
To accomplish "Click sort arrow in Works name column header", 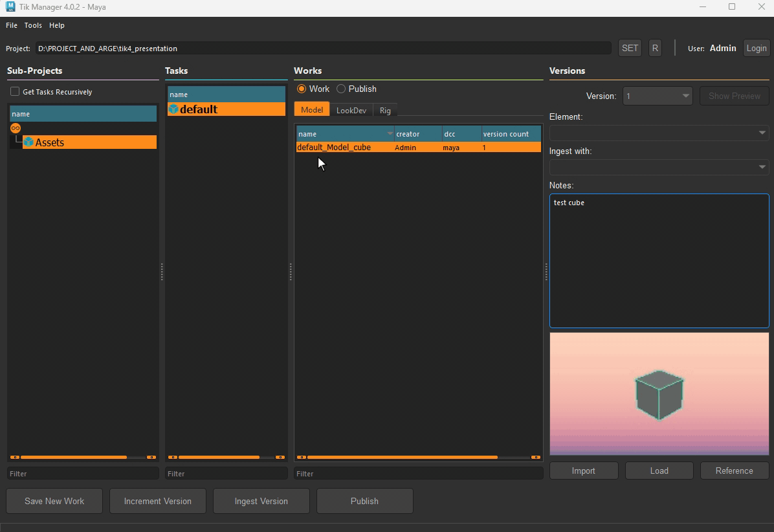I will tap(390, 134).
